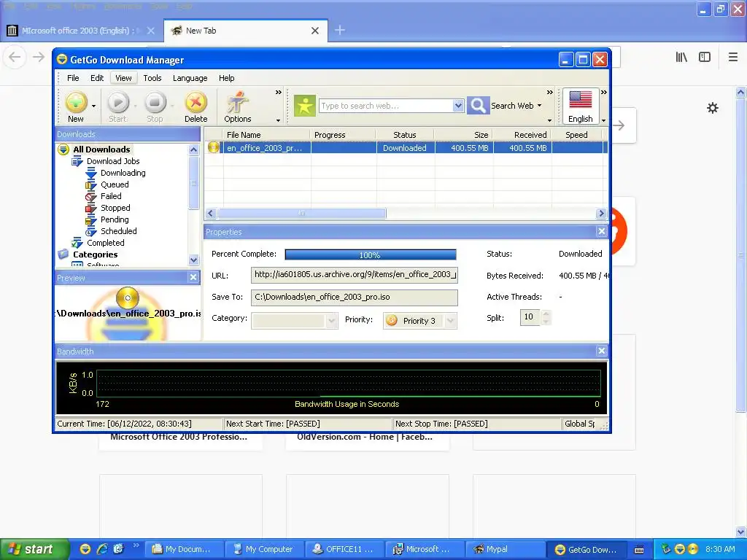Click the en_office_2003 row file icon

213,147
